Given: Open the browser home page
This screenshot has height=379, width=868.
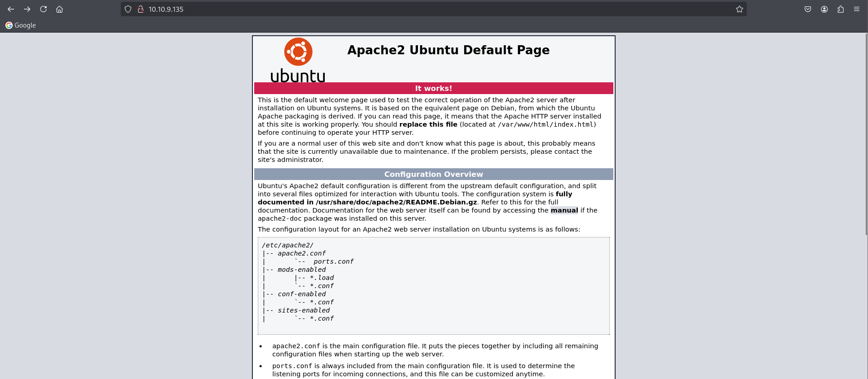Looking at the screenshot, I should [59, 9].
